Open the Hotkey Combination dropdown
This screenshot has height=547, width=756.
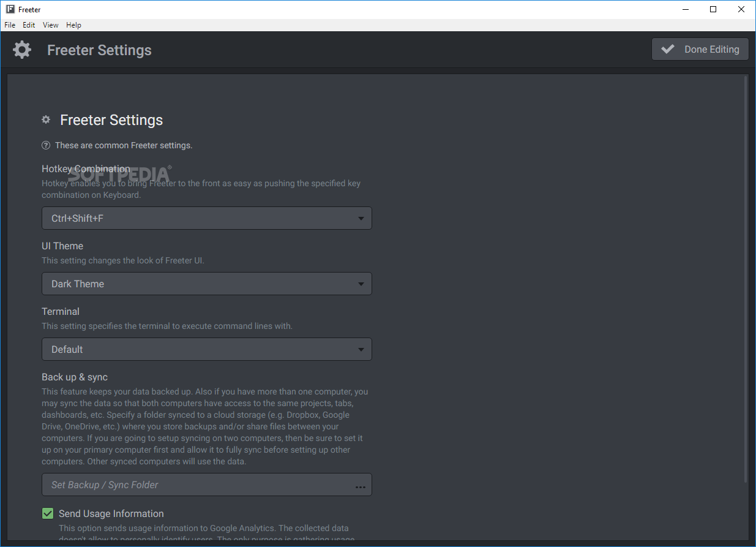[207, 218]
